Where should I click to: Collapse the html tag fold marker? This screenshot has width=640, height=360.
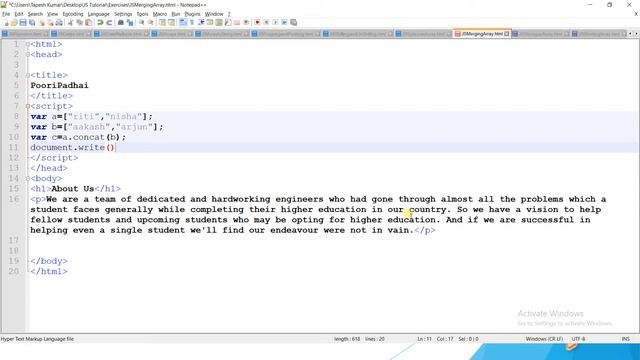(28, 44)
